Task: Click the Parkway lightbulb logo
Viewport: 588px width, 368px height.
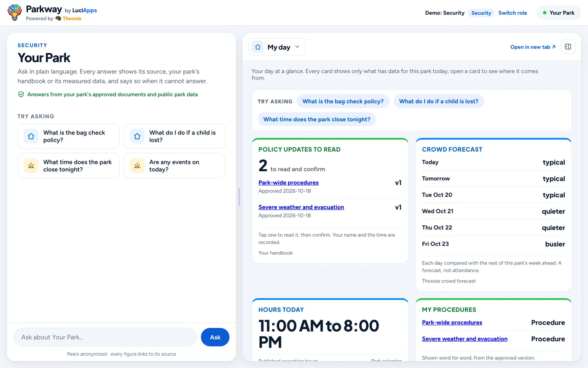Action: click(x=15, y=13)
